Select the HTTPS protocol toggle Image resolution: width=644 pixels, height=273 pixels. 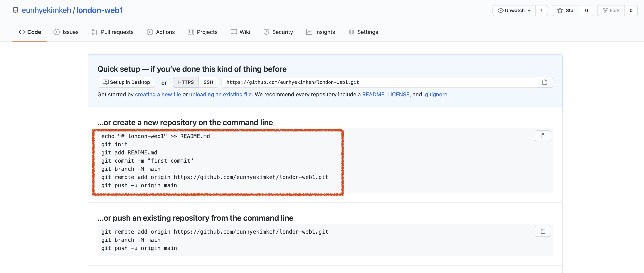point(186,82)
